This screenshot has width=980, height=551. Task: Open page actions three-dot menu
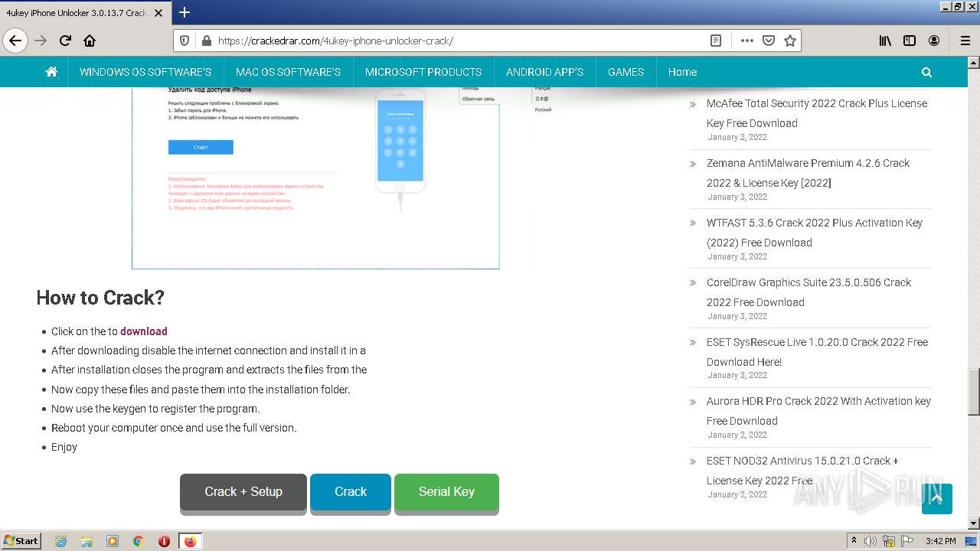click(x=746, y=41)
